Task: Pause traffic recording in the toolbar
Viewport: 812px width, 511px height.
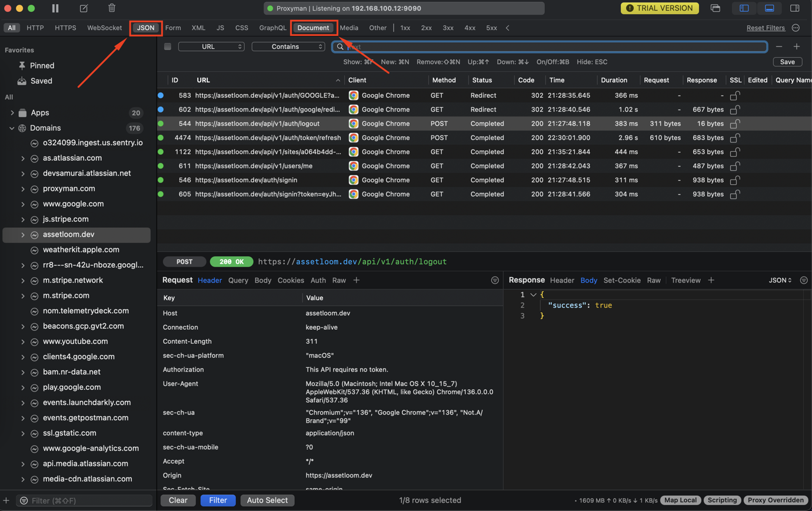Action: coord(55,8)
